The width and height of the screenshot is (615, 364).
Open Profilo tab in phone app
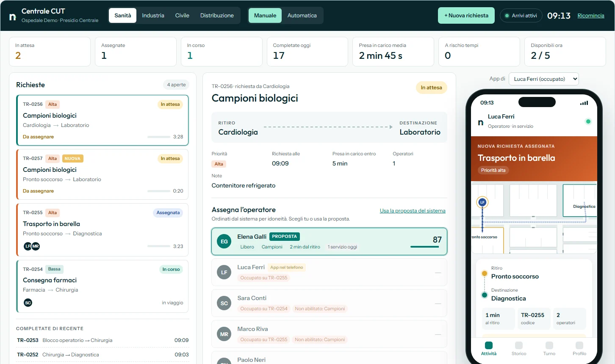click(579, 349)
